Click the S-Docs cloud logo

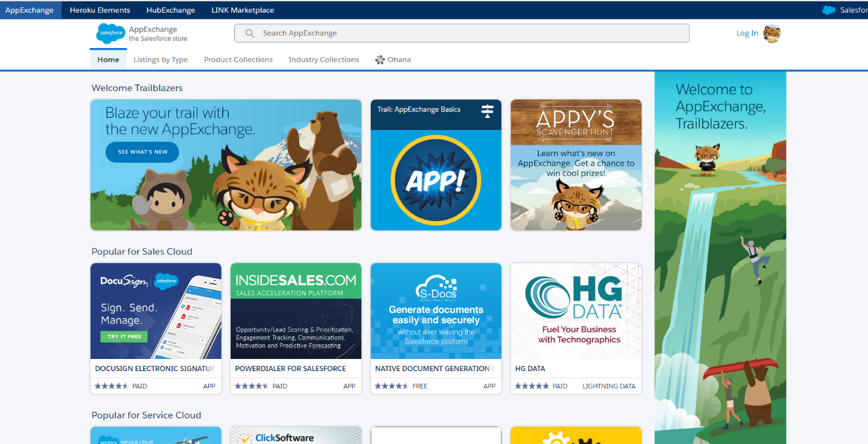coord(436,289)
